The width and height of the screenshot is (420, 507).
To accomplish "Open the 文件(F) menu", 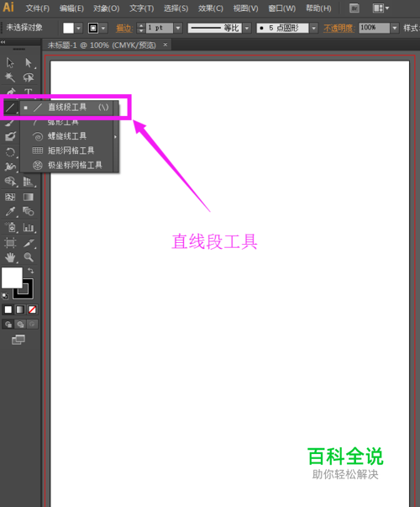I will 38,8.
